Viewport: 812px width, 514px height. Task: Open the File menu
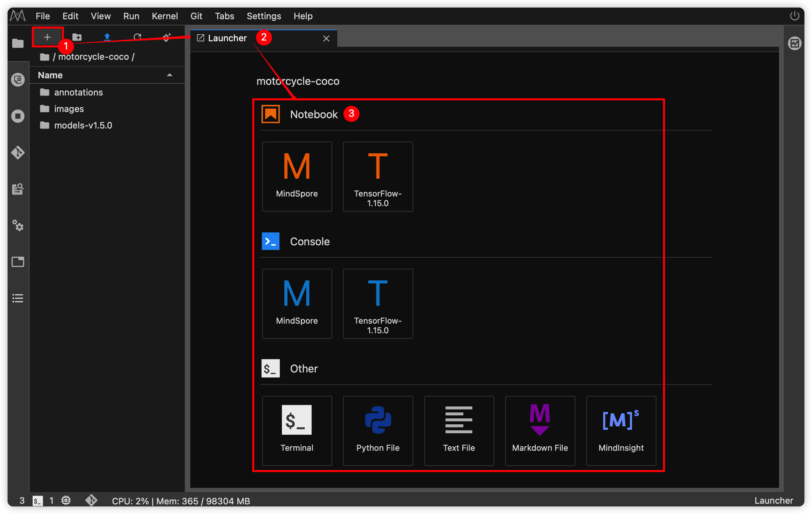click(43, 16)
